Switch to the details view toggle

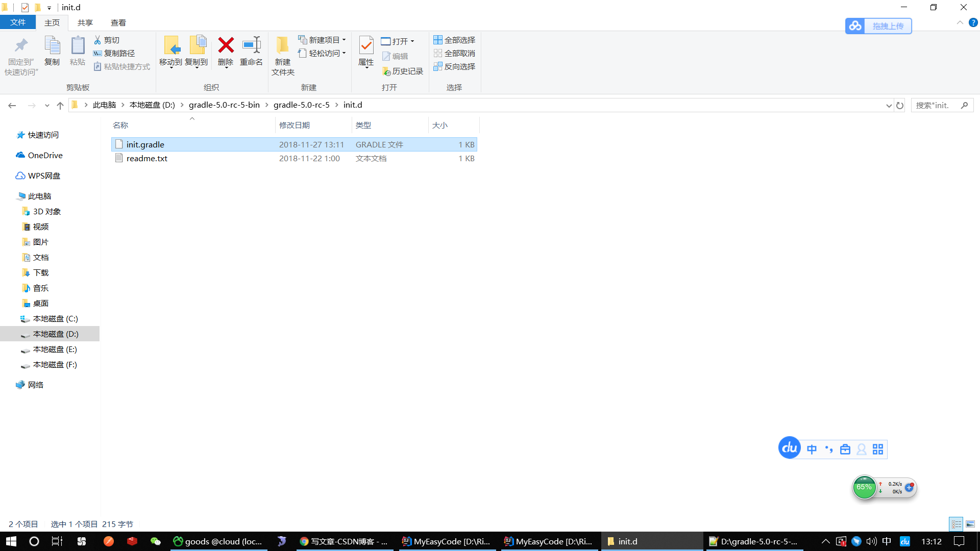956,524
